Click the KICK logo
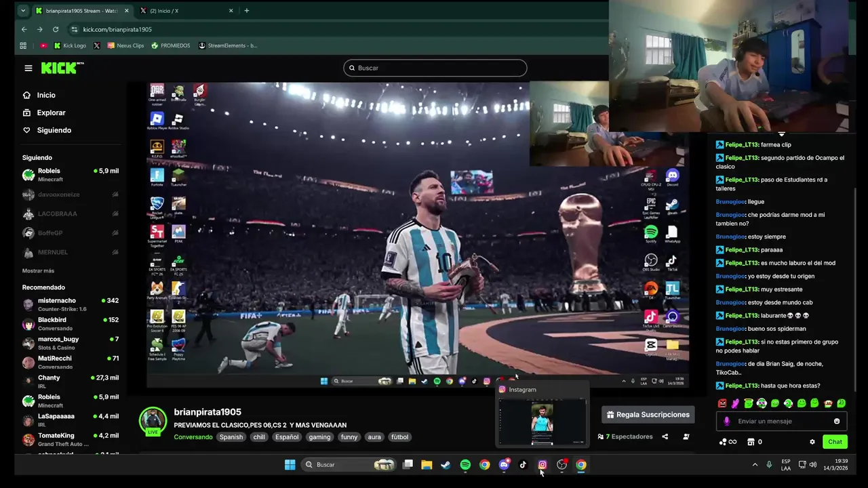 pyautogui.click(x=62, y=68)
